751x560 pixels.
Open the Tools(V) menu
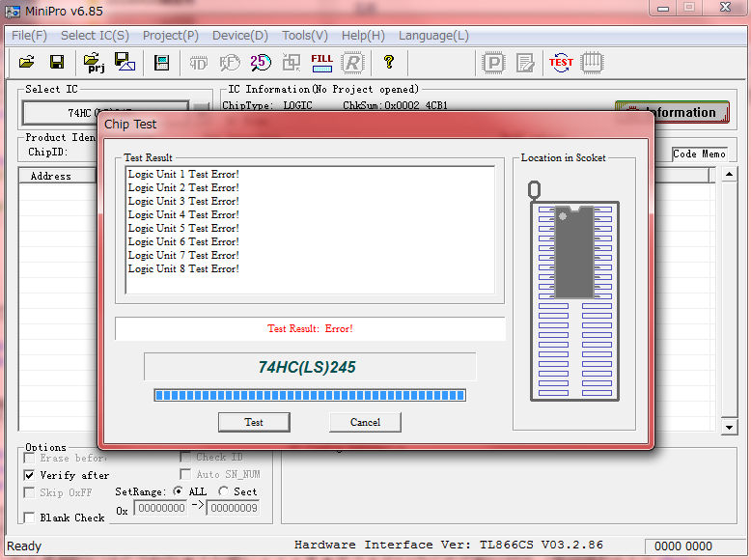305,36
